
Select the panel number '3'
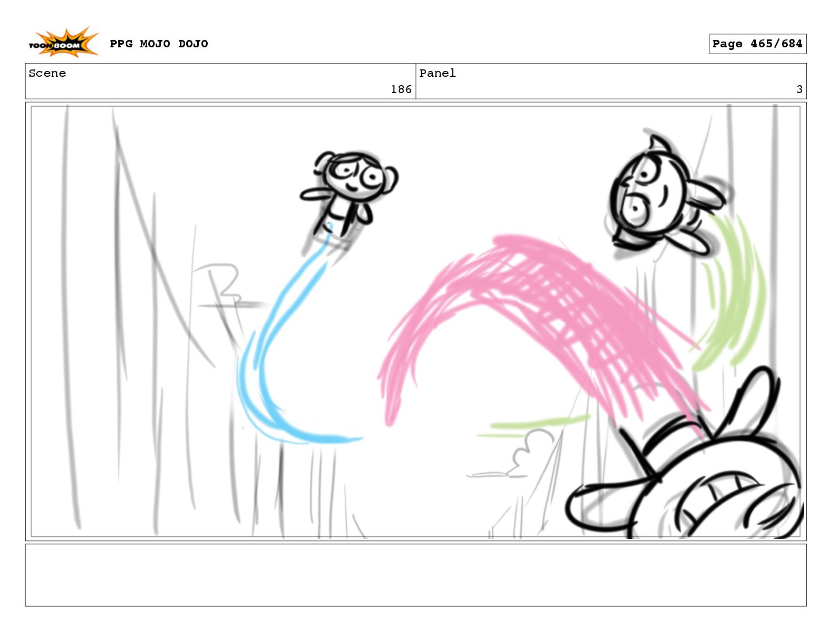tap(799, 89)
